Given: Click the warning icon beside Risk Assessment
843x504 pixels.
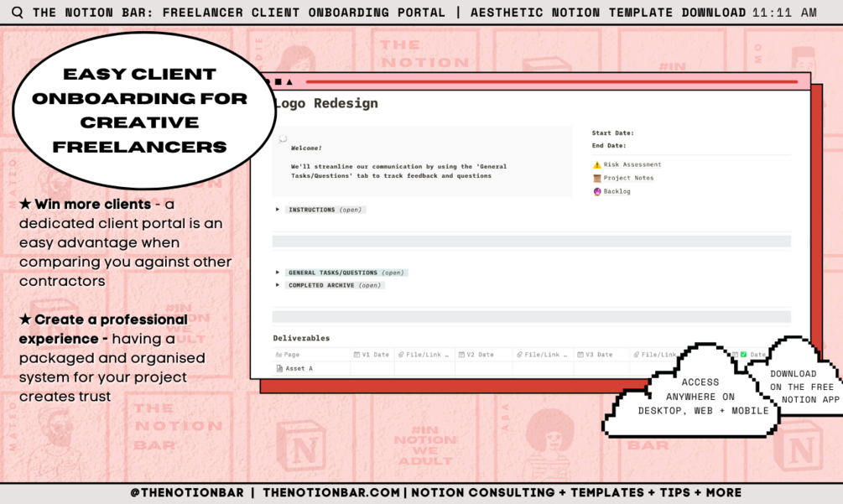Looking at the screenshot, I should pyautogui.click(x=596, y=165).
